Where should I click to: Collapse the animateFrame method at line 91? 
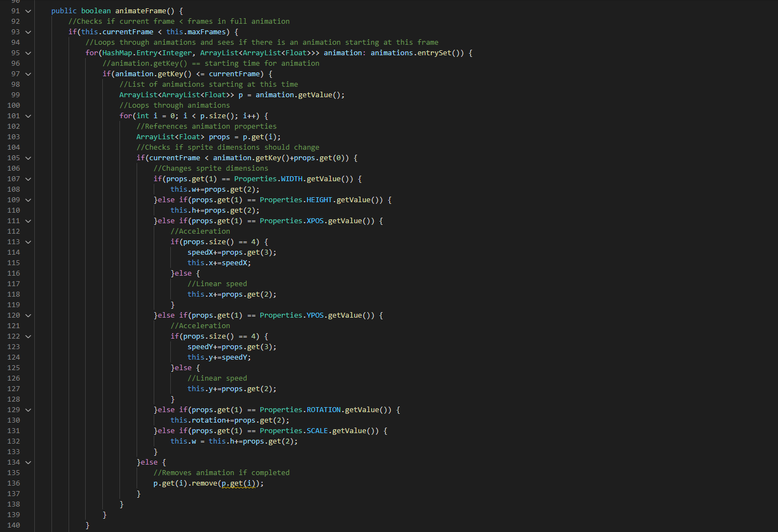[28, 11]
